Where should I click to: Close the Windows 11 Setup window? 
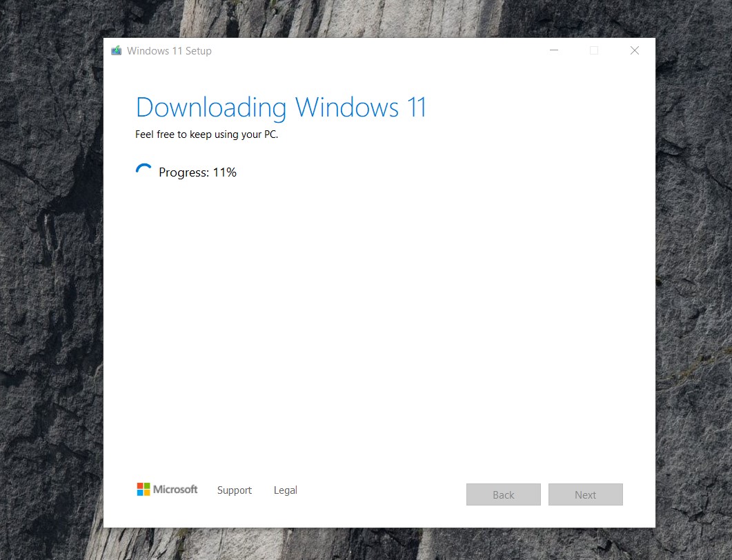tap(635, 50)
